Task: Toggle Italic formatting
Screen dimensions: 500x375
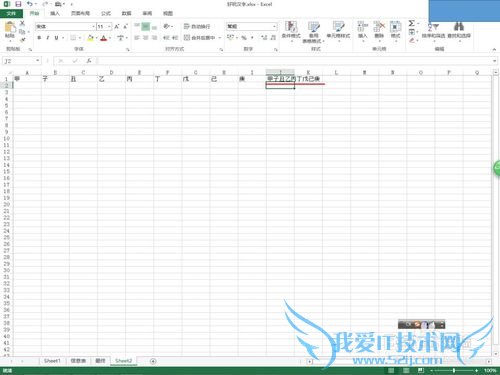Action: click(x=48, y=38)
